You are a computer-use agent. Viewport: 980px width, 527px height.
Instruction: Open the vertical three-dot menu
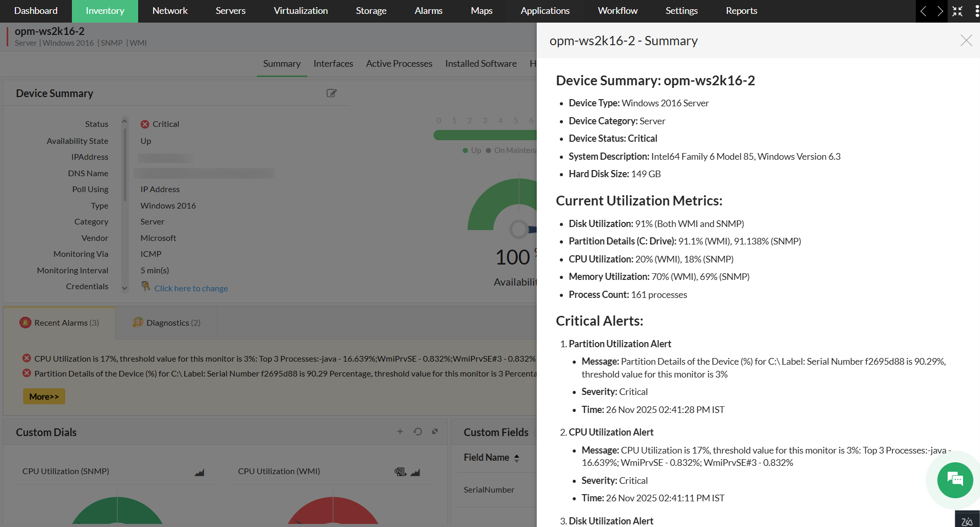976,11
